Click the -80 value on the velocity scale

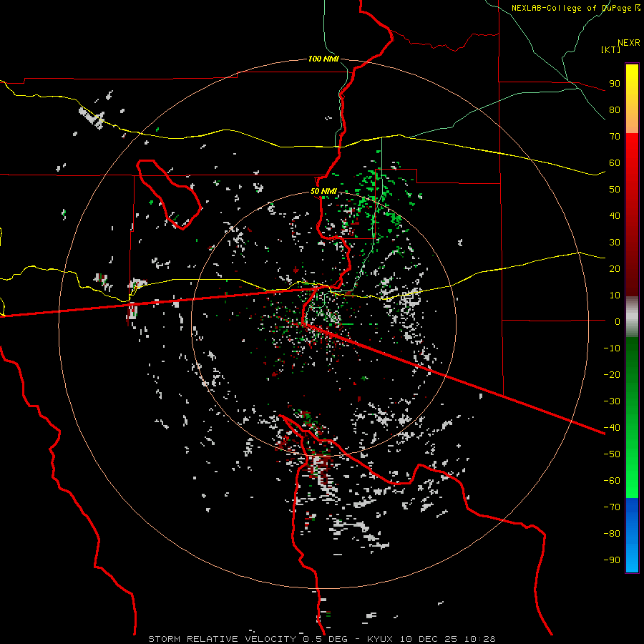612,534
